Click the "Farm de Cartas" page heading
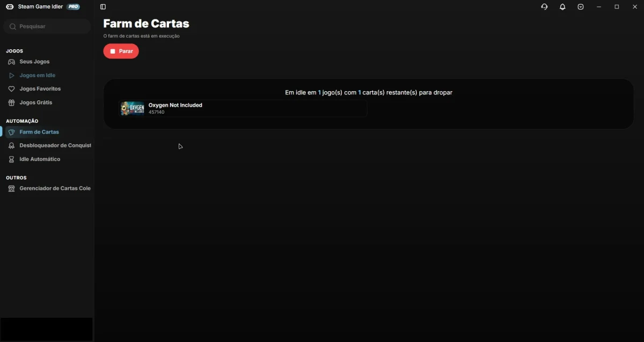The image size is (644, 342). tap(146, 24)
